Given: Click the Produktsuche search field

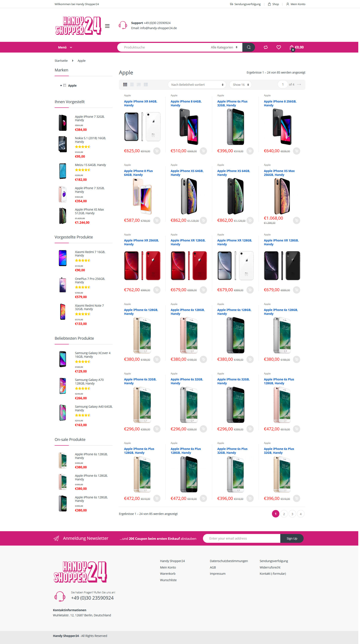Looking at the screenshot, I should coord(165,47).
